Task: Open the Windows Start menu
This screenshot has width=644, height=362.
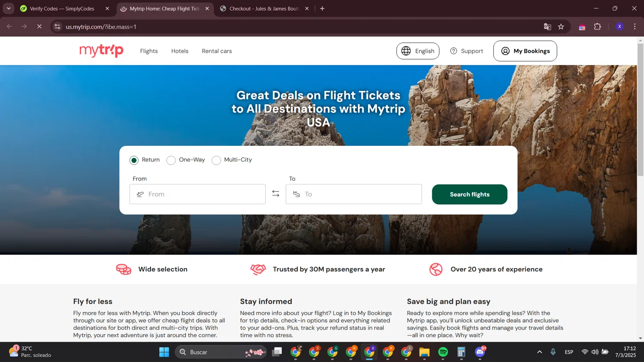Action: 164,352
